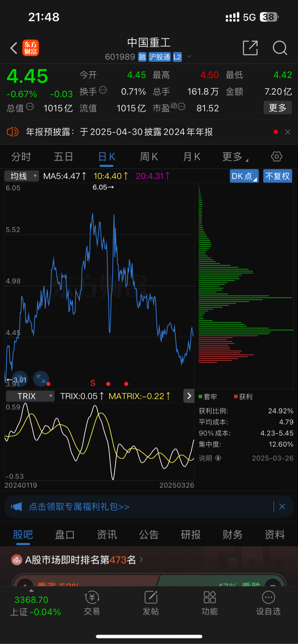Open the 年报预披露 notice text
The width and height of the screenshot is (298, 644).
click(x=119, y=132)
